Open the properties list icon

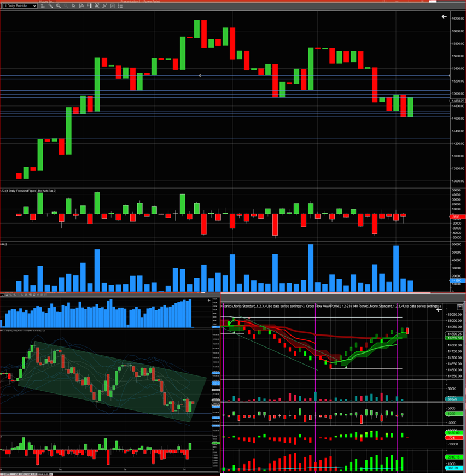(120, 6)
